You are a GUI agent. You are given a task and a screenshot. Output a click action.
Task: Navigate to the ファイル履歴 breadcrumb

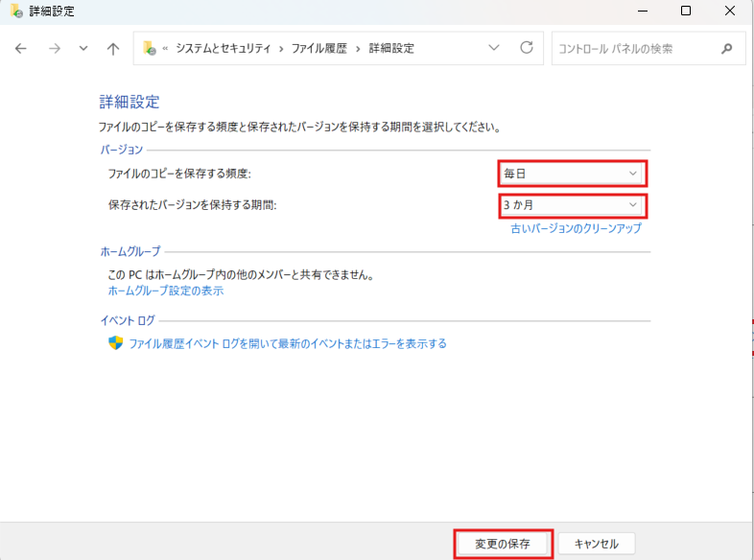click(319, 49)
